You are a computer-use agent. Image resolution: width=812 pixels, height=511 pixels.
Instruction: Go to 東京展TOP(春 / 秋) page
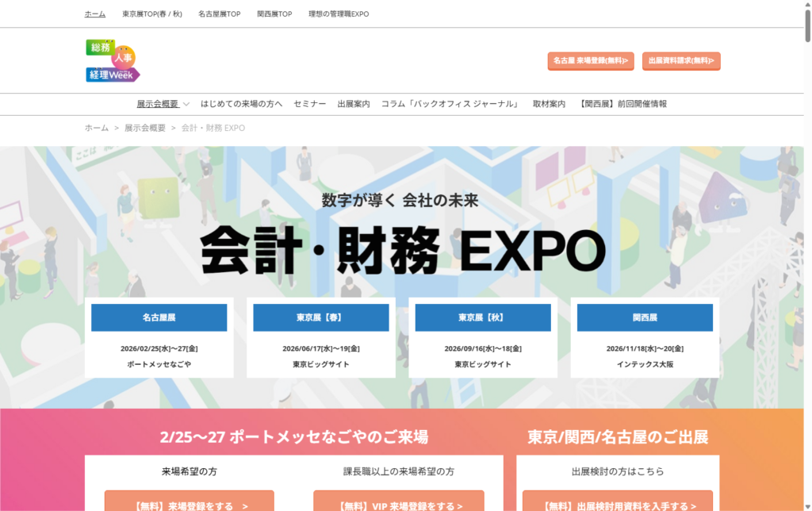coord(152,14)
